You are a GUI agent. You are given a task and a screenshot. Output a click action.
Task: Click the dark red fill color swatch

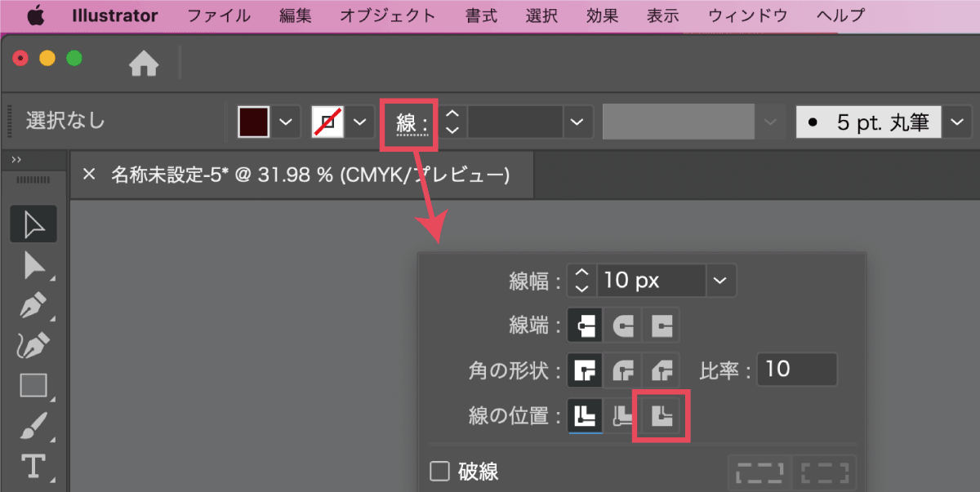[253, 121]
